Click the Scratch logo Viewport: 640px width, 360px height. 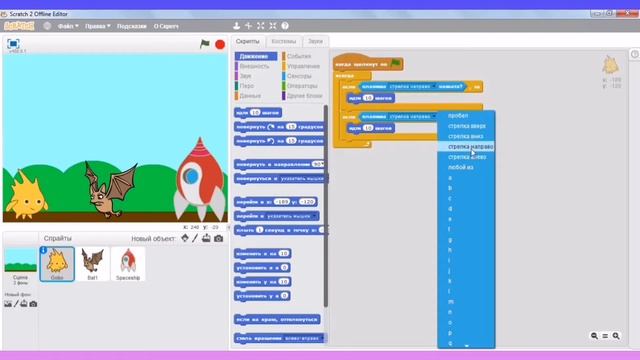click(x=19, y=26)
